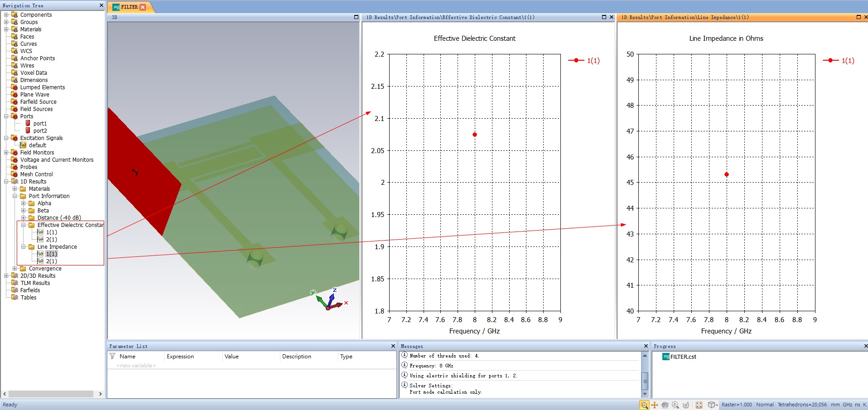Viewport: 868px width, 410px height.
Task: Click the Field Monitors folder icon
Action: [x=14, y=152]
